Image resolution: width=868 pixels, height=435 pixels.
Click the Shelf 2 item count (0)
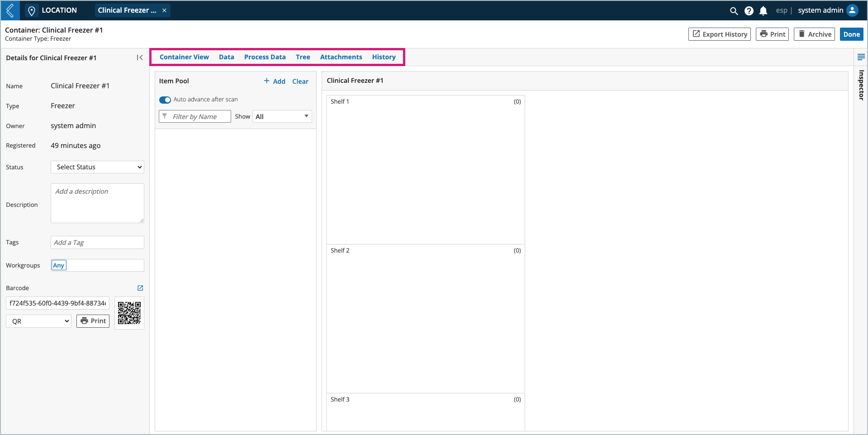click(x=517, y=251)
